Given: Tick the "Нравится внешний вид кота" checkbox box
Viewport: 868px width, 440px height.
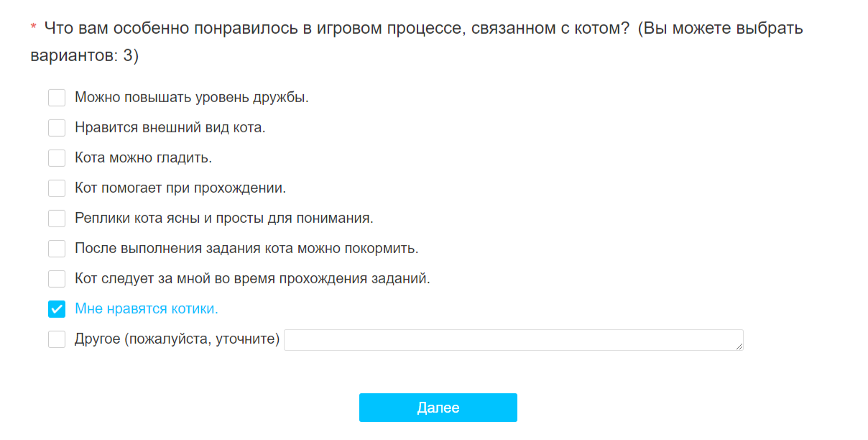Looking at the screenshot, I should click(57, 128).
